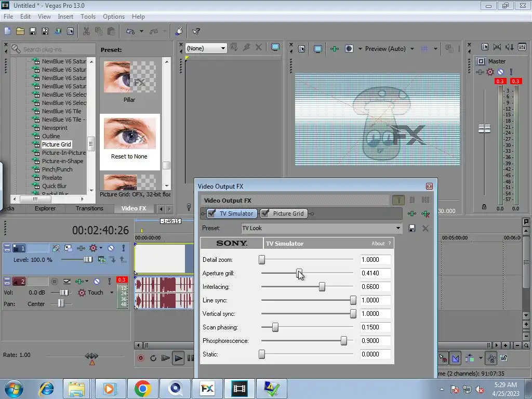Click the overlays grid icon in preview
Screen dimensions: 532x399
click(x=424, y=49)
